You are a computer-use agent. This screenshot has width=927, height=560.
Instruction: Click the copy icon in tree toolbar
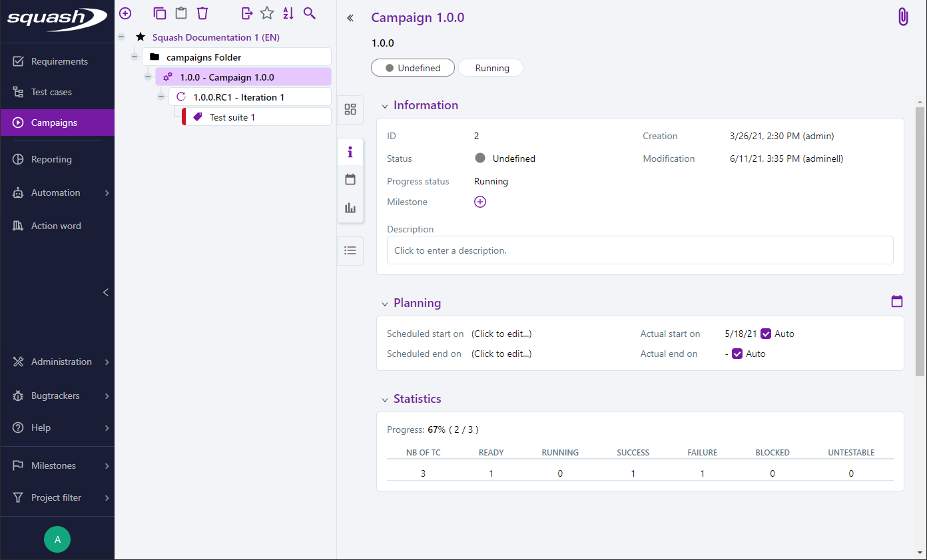[160, 13]
